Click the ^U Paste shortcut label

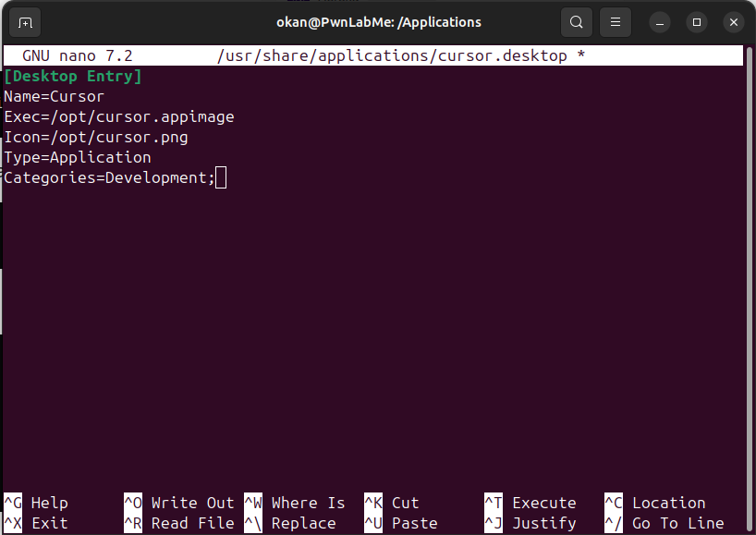click(401, 523)
